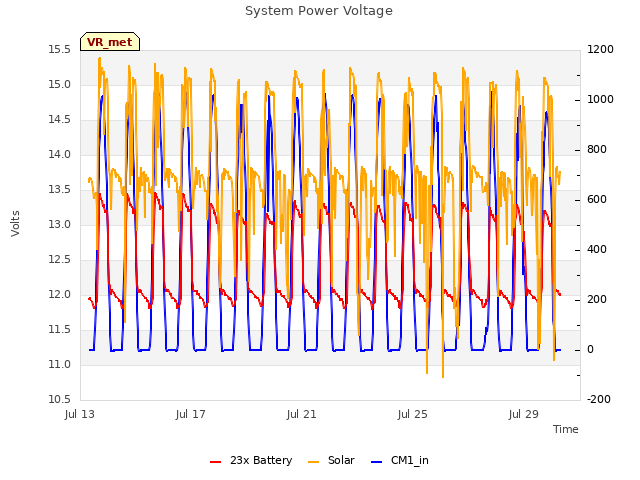The image size is (640, 480).
Task: Click the red 23x Battery legend swatch
Action: (x=215, y=462)
